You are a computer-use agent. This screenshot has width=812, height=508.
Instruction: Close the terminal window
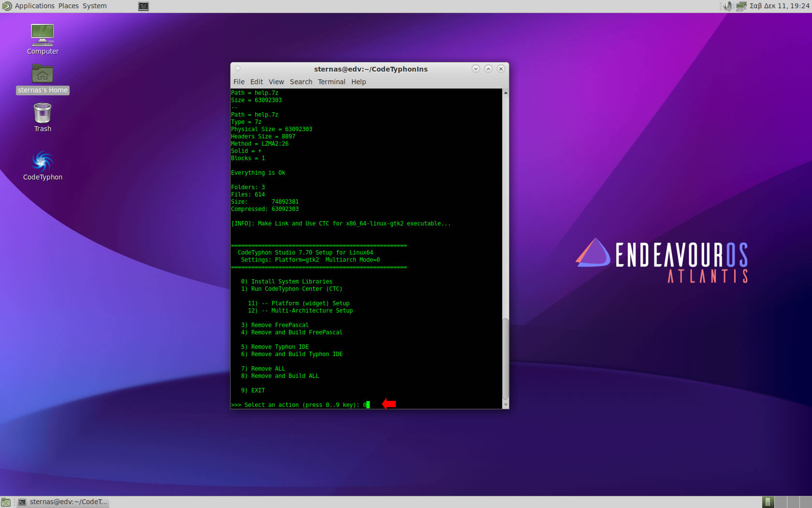tap(501, 69)
